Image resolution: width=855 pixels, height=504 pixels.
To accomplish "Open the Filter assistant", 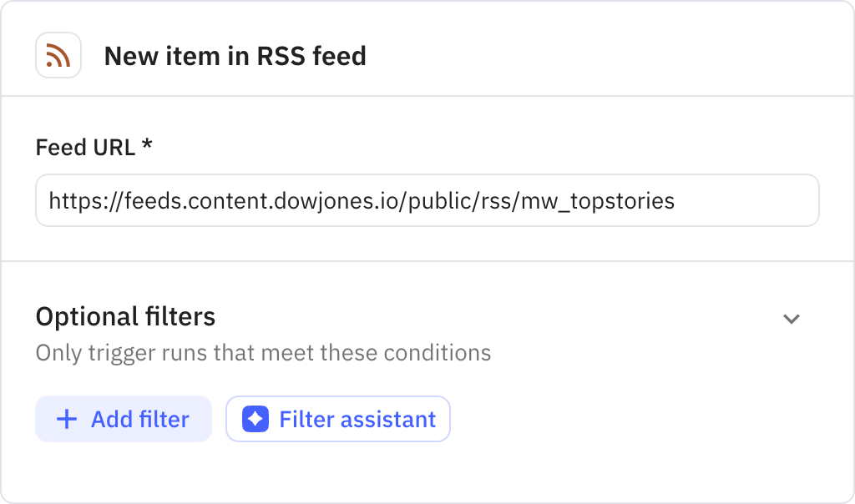I will 337,419.
